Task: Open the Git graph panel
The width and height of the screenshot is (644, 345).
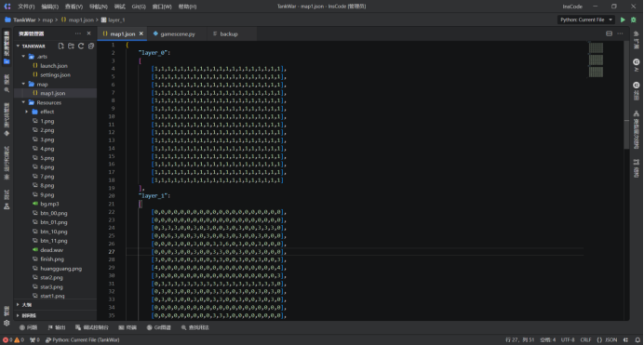Action: tap(159, 327)
